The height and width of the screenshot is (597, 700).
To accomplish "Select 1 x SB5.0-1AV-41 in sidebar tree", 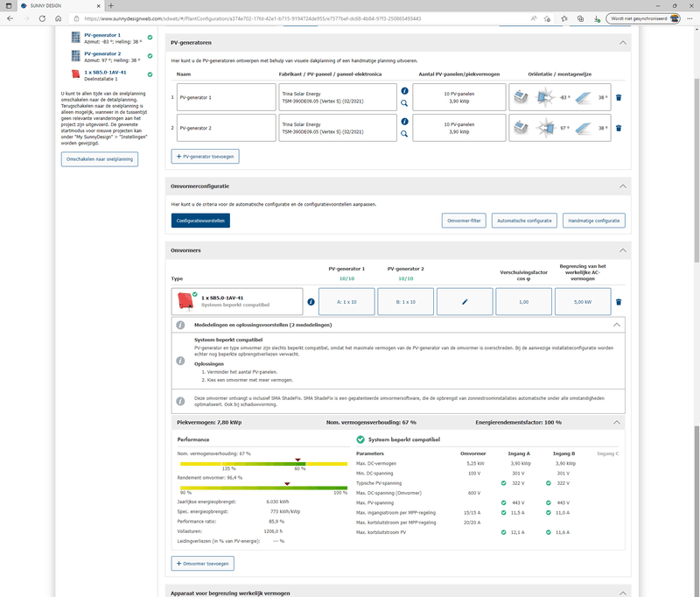I will [105, 73].
